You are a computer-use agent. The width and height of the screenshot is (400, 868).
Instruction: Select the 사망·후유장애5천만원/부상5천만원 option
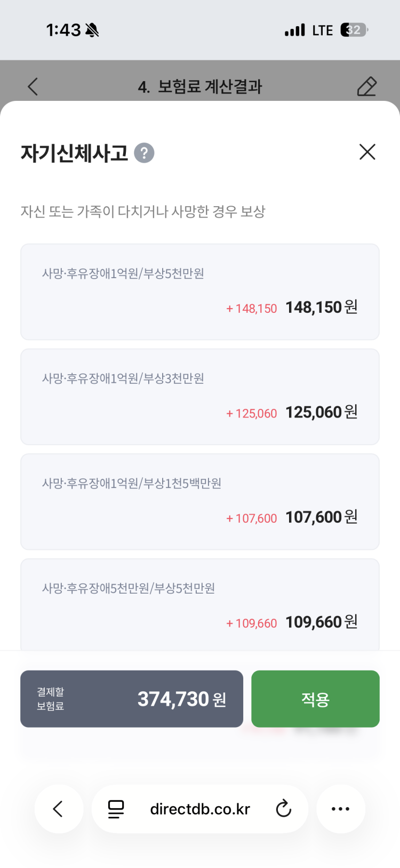200,605
